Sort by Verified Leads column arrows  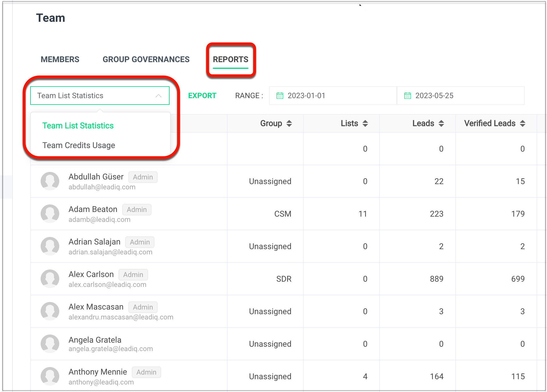tap(522, 123)
